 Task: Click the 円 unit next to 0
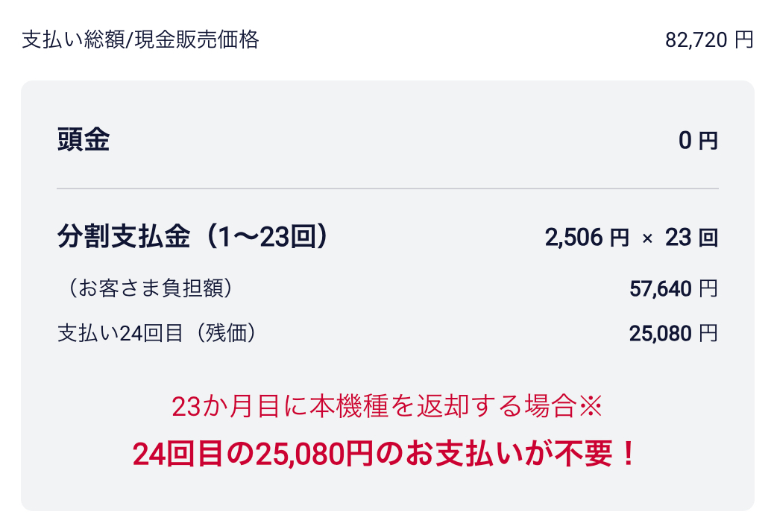pos(708,140)
